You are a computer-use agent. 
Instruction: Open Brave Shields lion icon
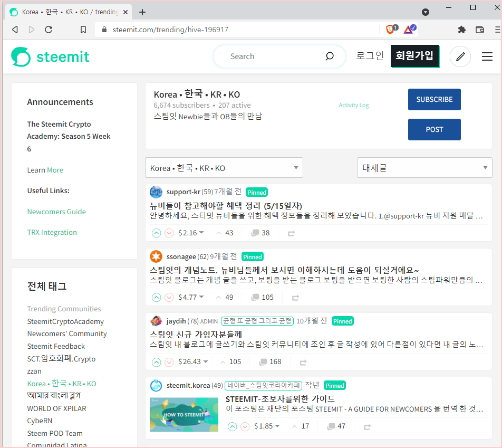pyautogui.click(x=391, y=29)
